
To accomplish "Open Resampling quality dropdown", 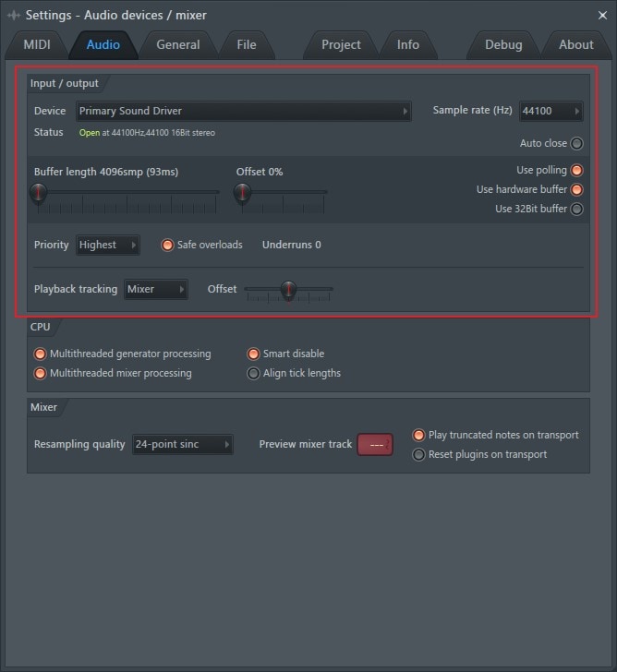I will click(182, 444).
